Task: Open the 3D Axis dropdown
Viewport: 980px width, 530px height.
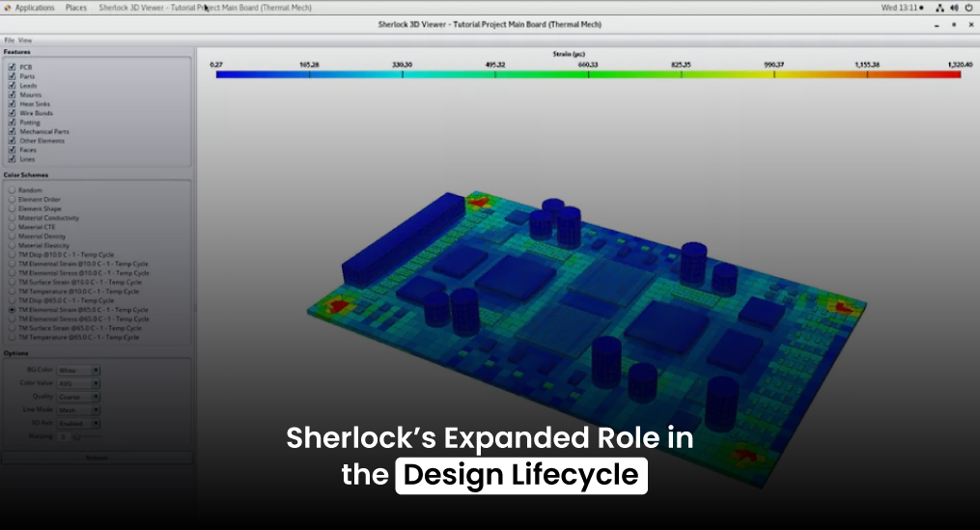Action: coord(78,423)
